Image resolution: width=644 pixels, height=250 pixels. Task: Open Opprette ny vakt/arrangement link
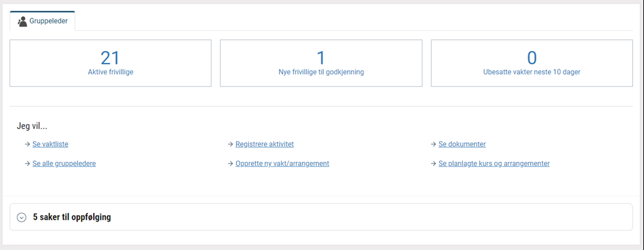[x=282, y=163]
